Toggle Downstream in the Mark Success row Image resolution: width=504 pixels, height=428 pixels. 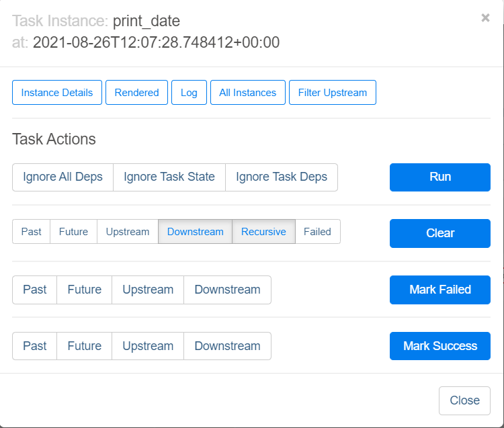[228, 346]
